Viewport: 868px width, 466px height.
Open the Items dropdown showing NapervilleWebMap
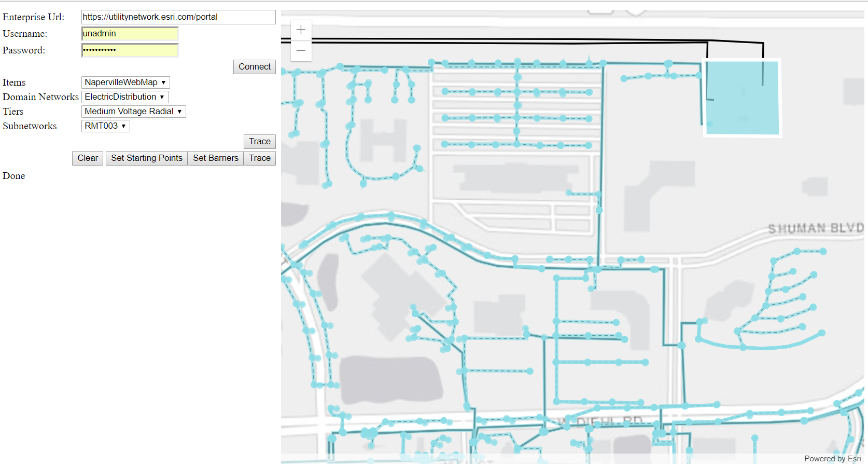pyautogui.click(x=125, y=83)
